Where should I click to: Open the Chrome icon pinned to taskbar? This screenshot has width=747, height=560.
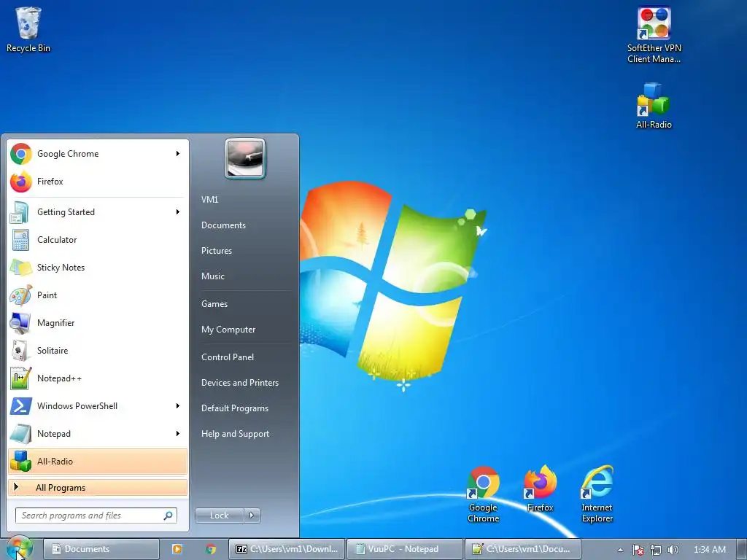tap(211, 549)
